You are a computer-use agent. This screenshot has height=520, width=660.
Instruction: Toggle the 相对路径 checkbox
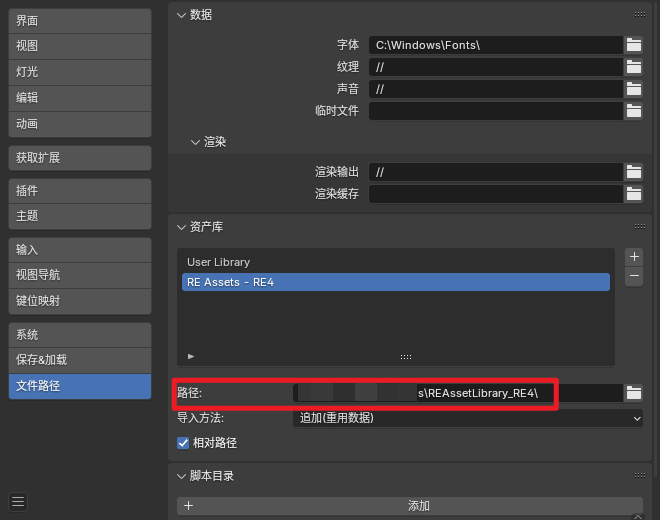point(183,443)
